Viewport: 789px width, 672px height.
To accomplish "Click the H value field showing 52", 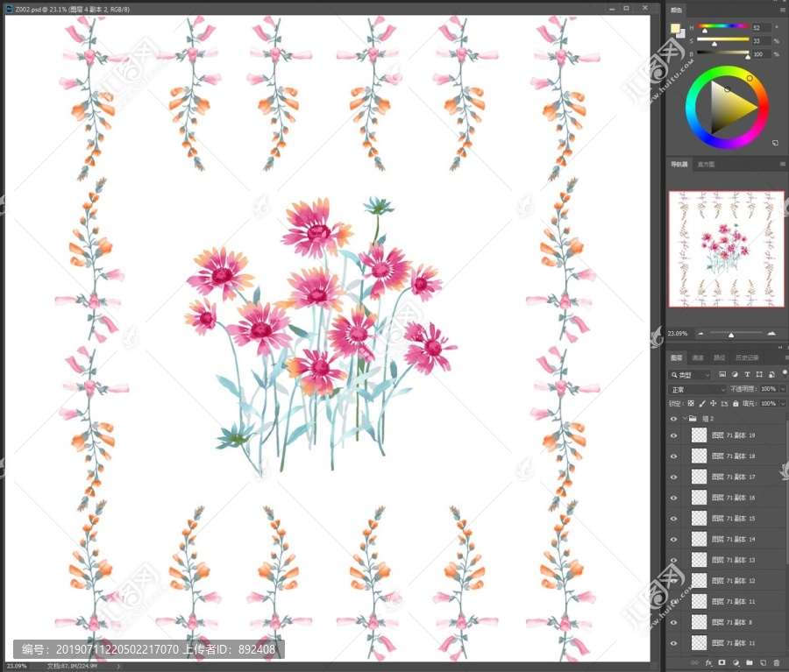I will pos(761,28).
